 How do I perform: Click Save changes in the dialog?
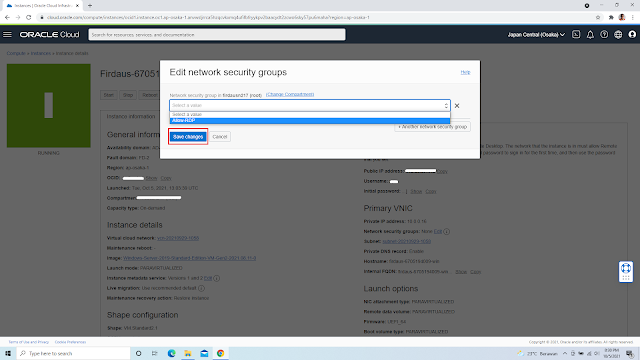pyautogui.click(x=188, y=137)
